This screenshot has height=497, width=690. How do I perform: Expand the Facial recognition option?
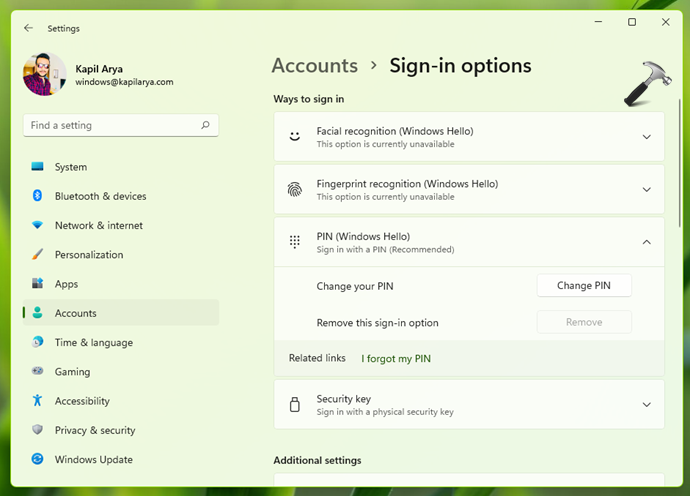coord(646,137)
